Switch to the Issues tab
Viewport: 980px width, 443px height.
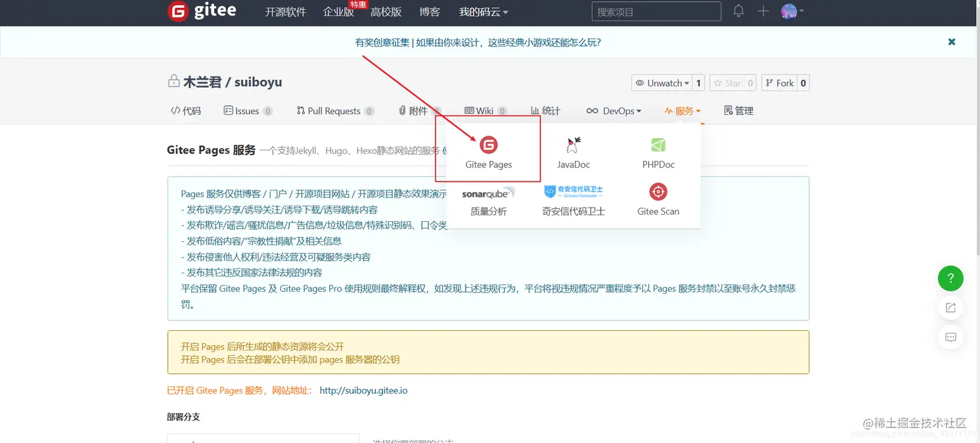point(247,110)
